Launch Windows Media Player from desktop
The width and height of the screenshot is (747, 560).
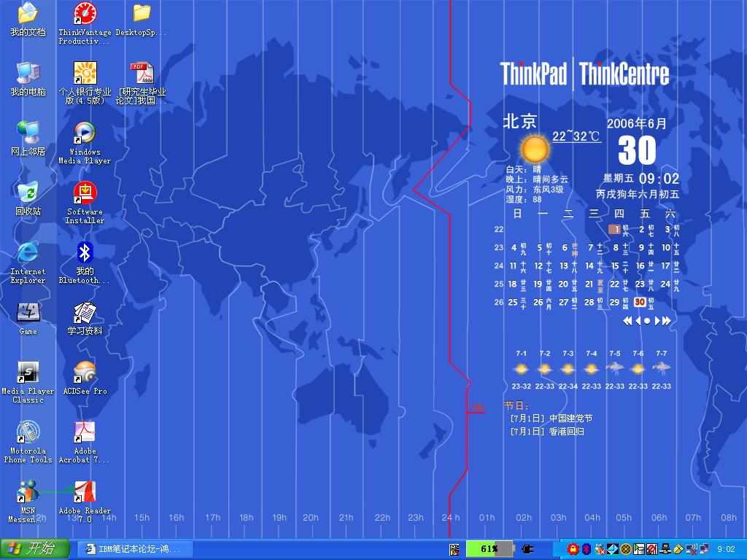coord(85,133)
